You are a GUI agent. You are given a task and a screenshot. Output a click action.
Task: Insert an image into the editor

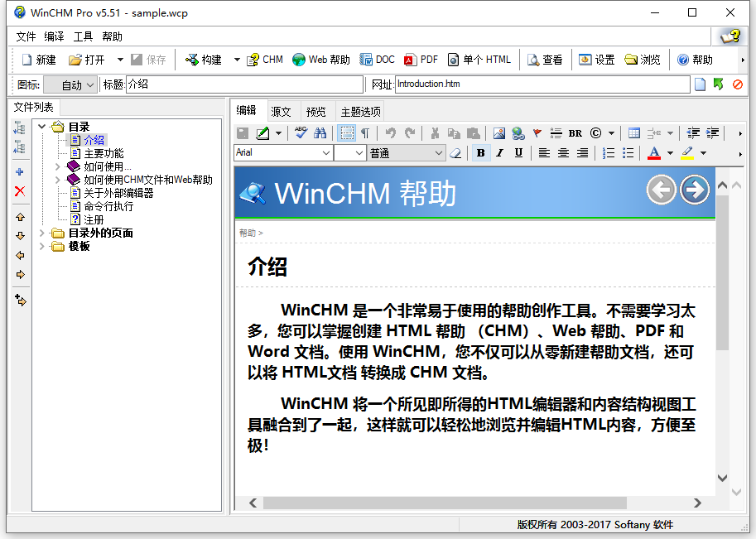[x=500, y=132]
